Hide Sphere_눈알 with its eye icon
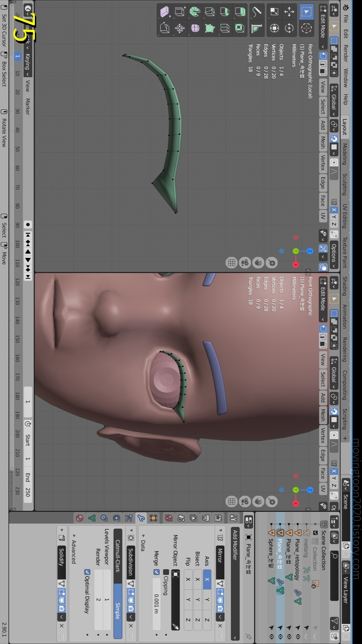The height and width of the screenshot is (644, 362). pos(271,637)
